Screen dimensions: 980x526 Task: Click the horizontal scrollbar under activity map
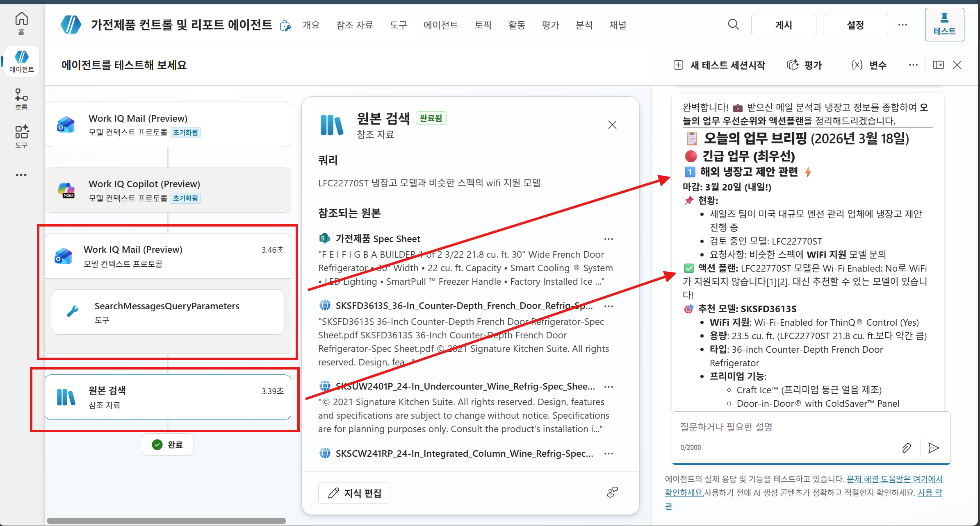click(166, 521)
